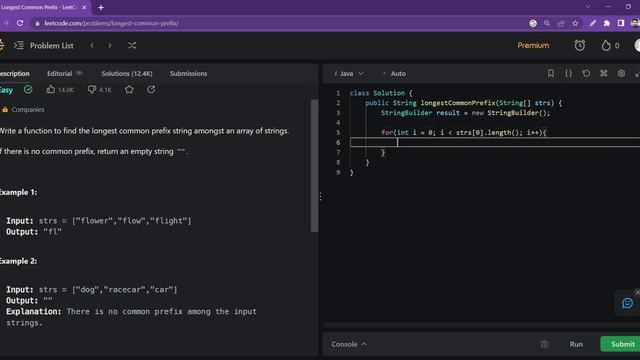Open editor keyboard shortcuts icon
Screen dimensions: 640x360
(604, 73)
